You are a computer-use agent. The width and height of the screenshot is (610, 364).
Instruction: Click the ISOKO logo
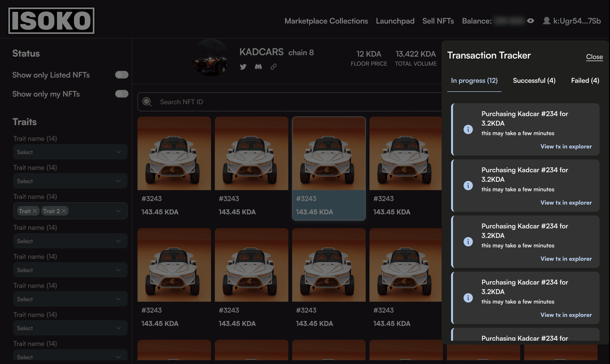tap(51, 21)
